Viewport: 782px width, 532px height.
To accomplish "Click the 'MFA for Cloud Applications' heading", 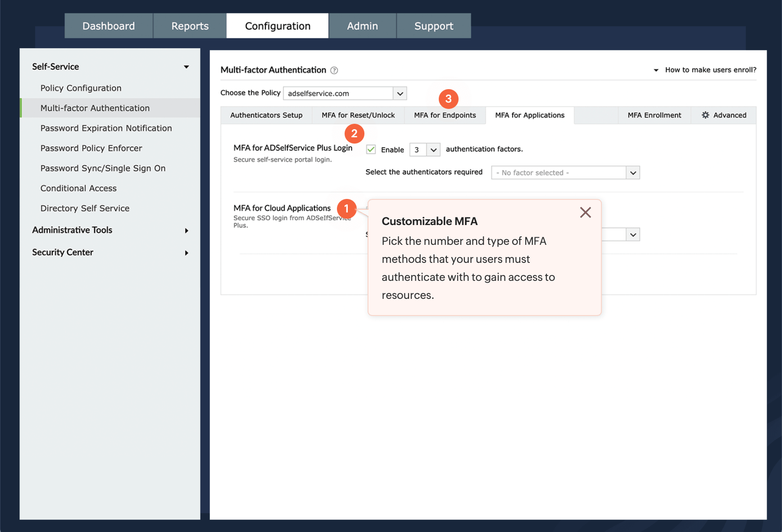I will pyautogui.click(x=282, y=208).
